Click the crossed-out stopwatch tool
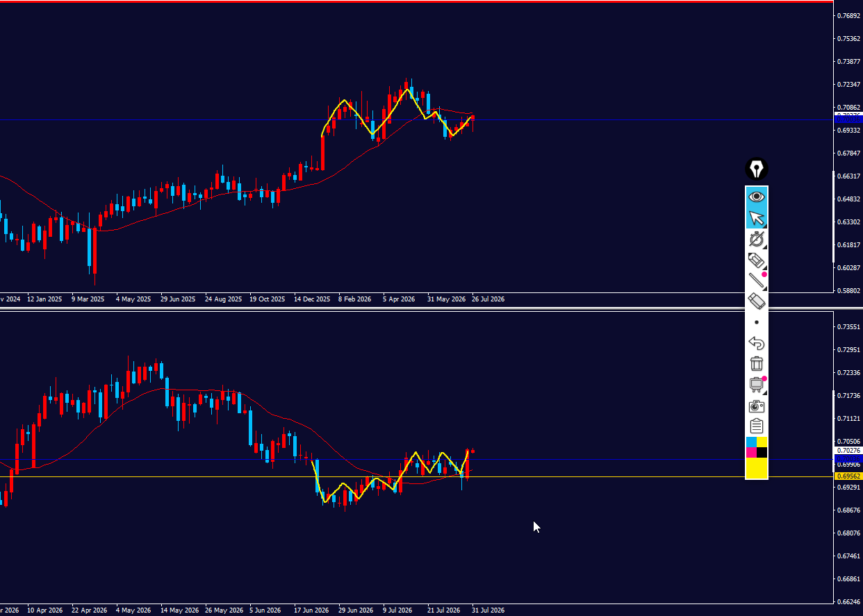 tap(756, 240)
